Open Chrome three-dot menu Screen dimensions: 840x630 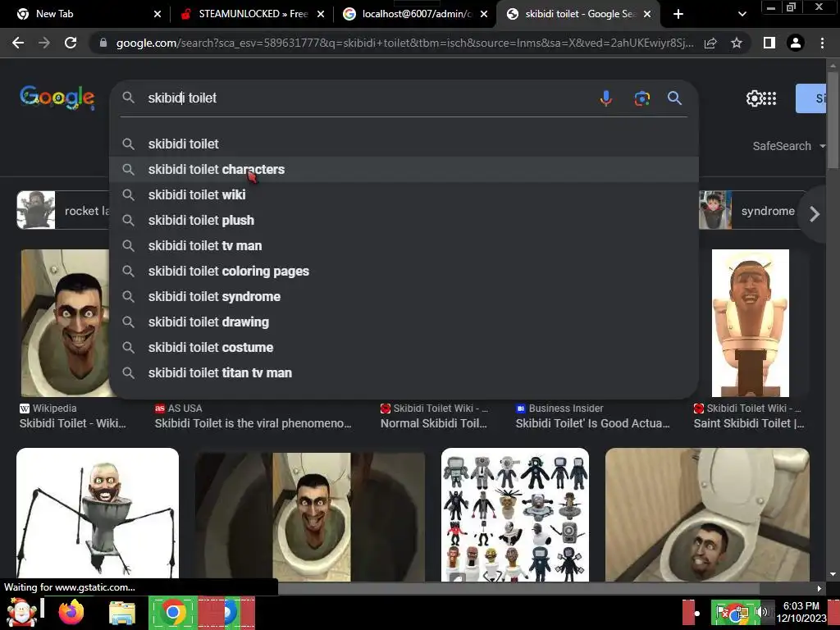822,43
